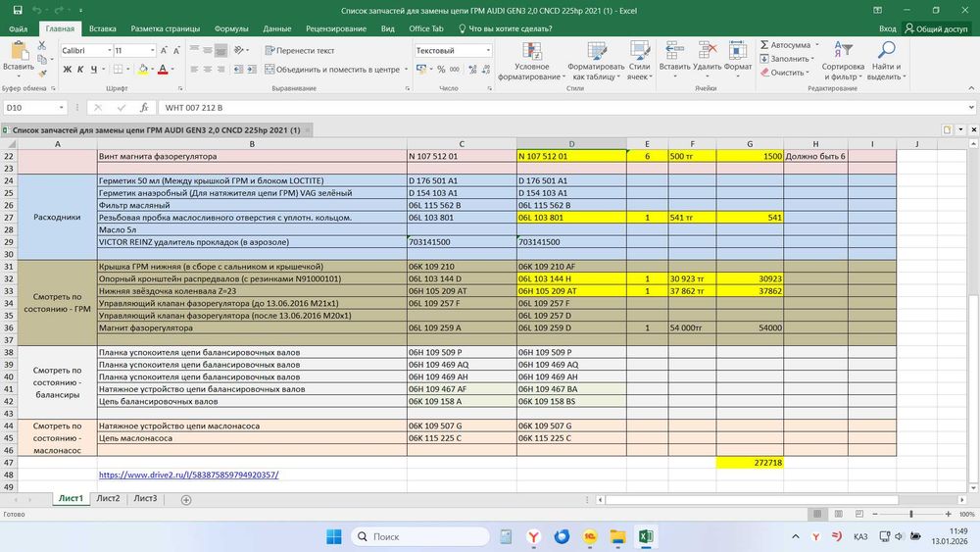The width and height of the screenshot is (980, 552).
Task: Toggle bottom vertical alignment
Action: tap(220, 50)
